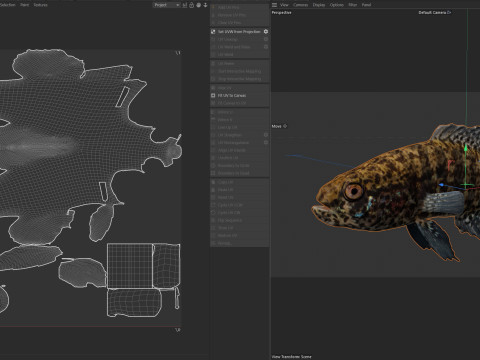Select Align UV Islands
The width and height of the screenshot is (480, 360).
point(239,150)
